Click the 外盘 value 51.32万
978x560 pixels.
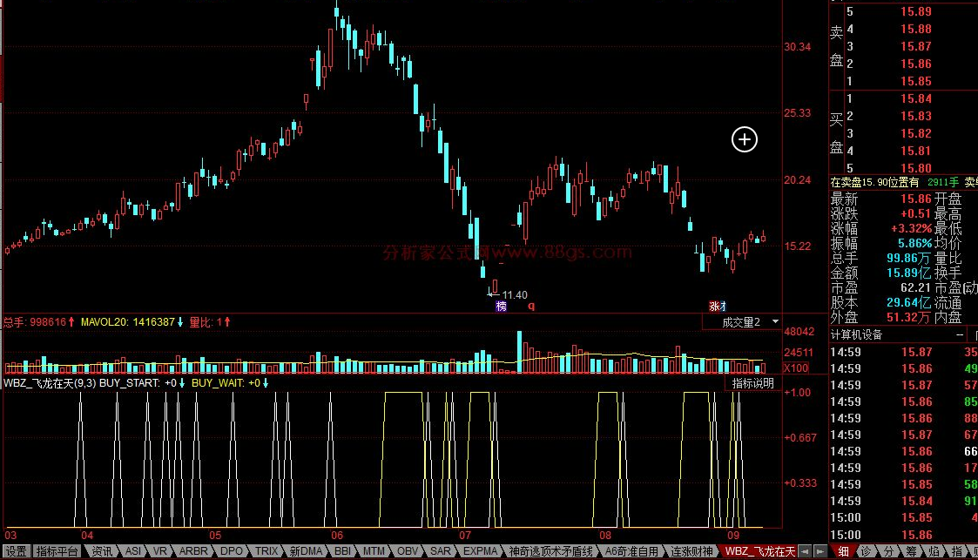(x=909, y=317)
